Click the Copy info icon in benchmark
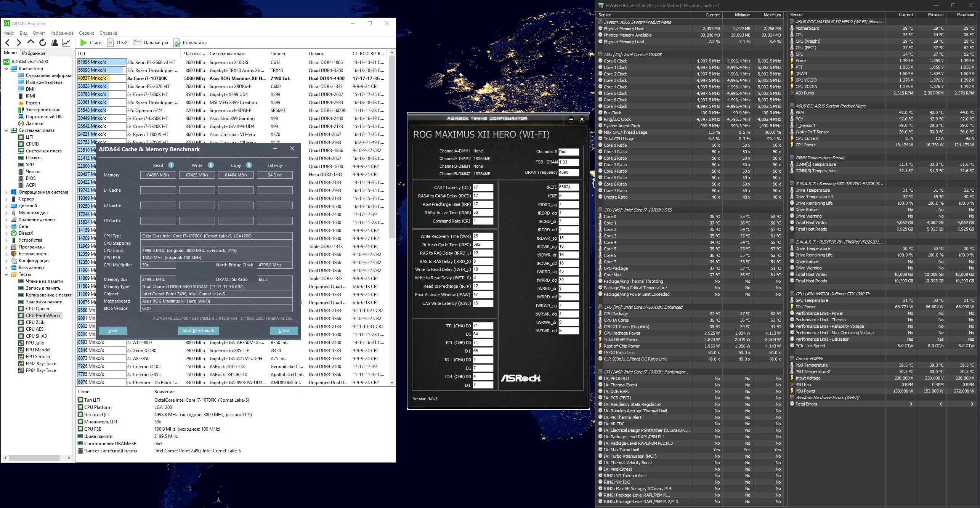The image size is (980, 508). (249, 165)
